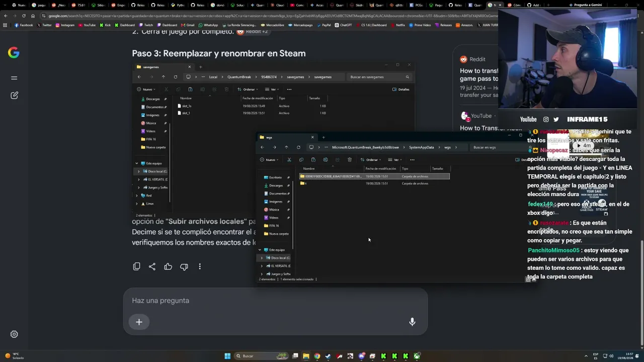644x362 pixels.
Task: Open the Nuevo dropdown in savegames window
Action: 146,89
